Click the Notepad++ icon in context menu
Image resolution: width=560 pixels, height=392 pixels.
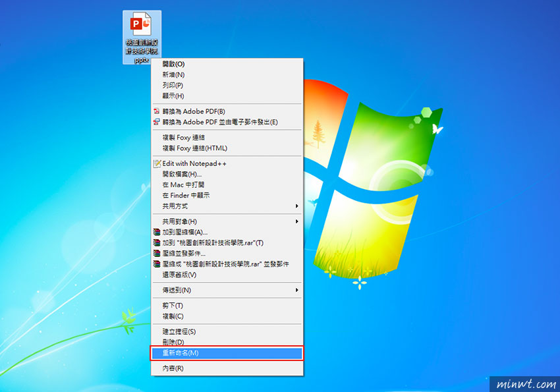(157, 163)
